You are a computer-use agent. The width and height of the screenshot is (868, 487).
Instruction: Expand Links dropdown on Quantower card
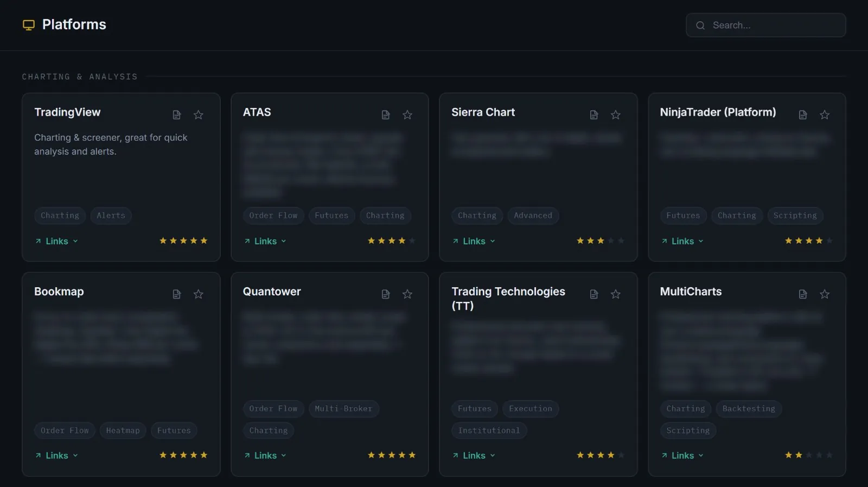click(265, 456)
